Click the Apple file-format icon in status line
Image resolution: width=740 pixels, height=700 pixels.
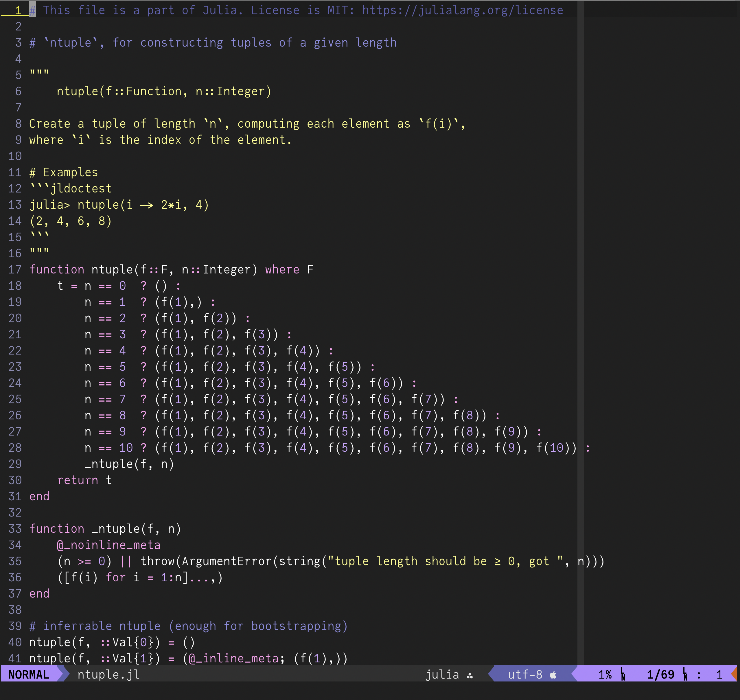553,675
